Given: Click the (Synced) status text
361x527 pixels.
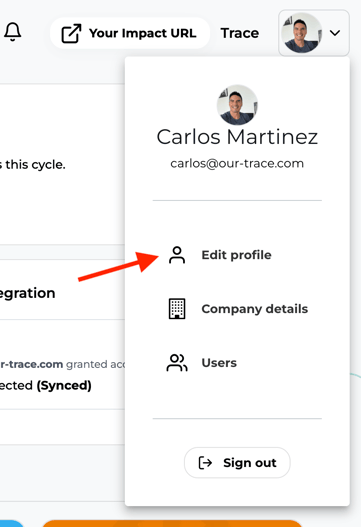Looking at the screenshot, I should 64,386.
